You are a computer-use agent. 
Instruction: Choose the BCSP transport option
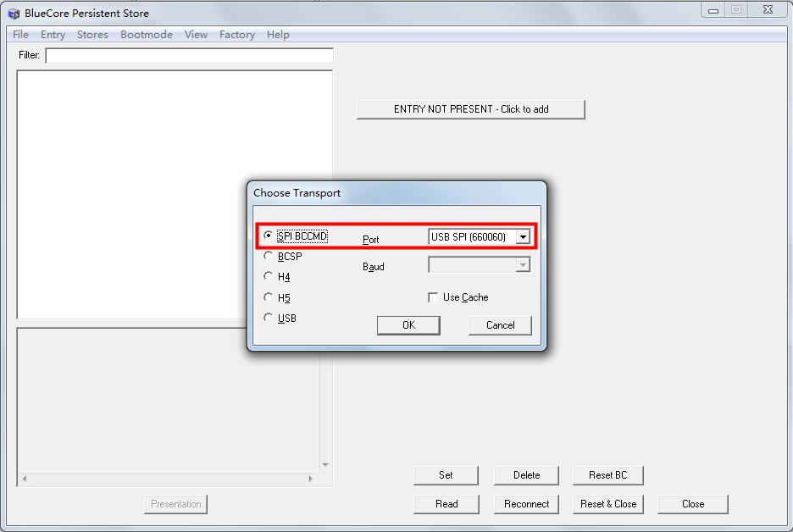point(269,255)
